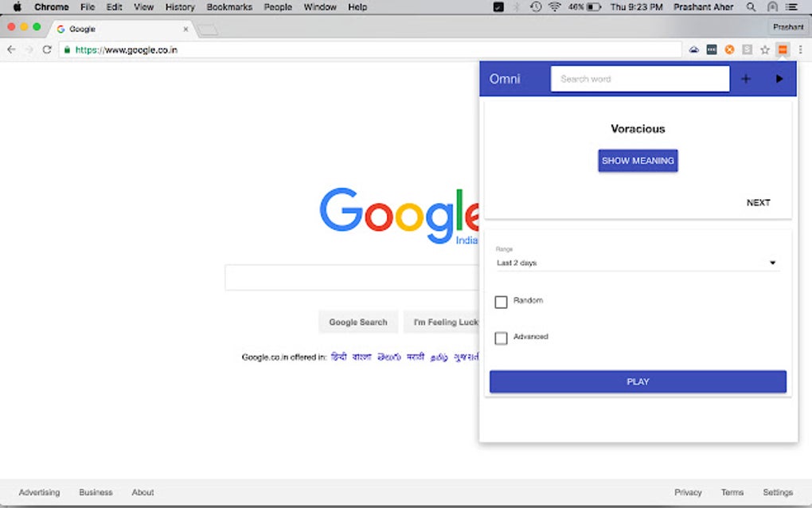
Task: Open the Range dropdown showing Last 2 days
Action: (x=637, y=262)
